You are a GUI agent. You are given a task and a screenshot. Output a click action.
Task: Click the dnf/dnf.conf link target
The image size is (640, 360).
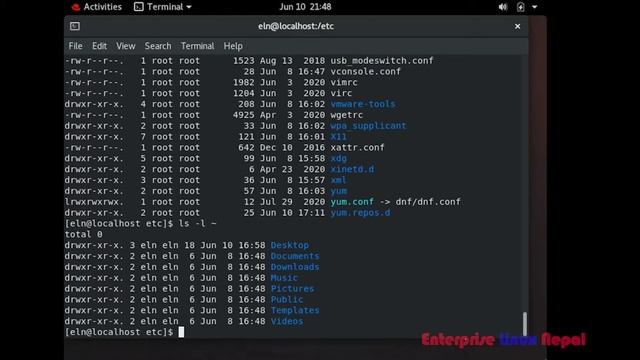coord(428,202)
